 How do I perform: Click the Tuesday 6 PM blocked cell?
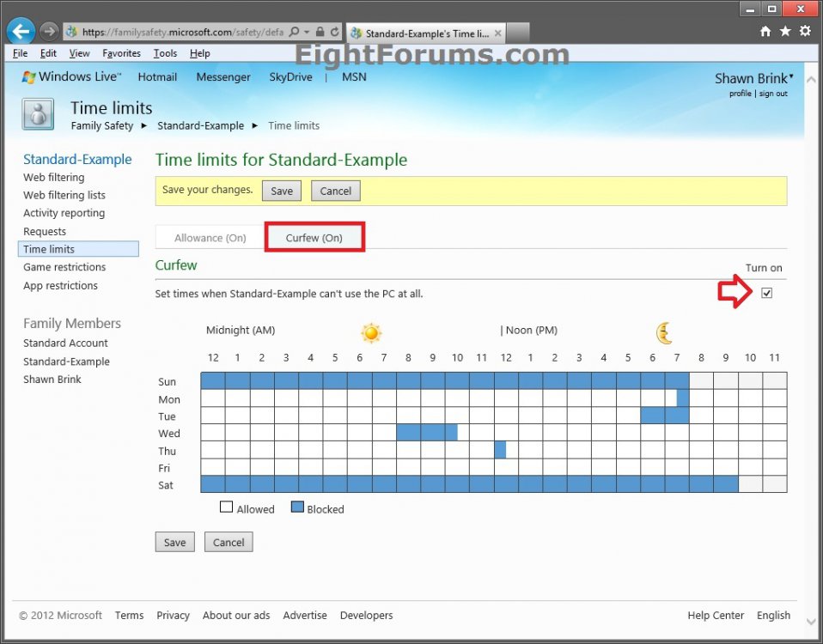click(x=652, y=416)
